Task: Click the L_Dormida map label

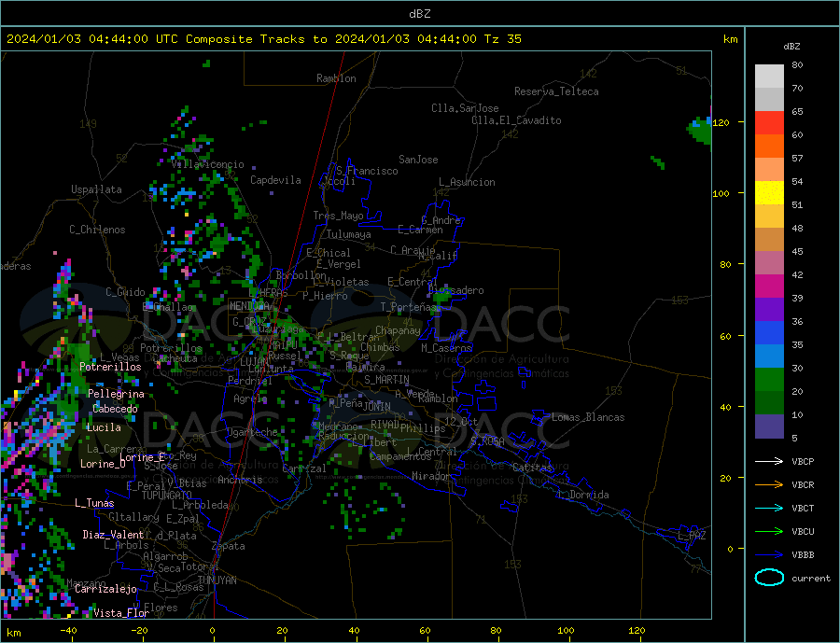Action: pos(582,495)
